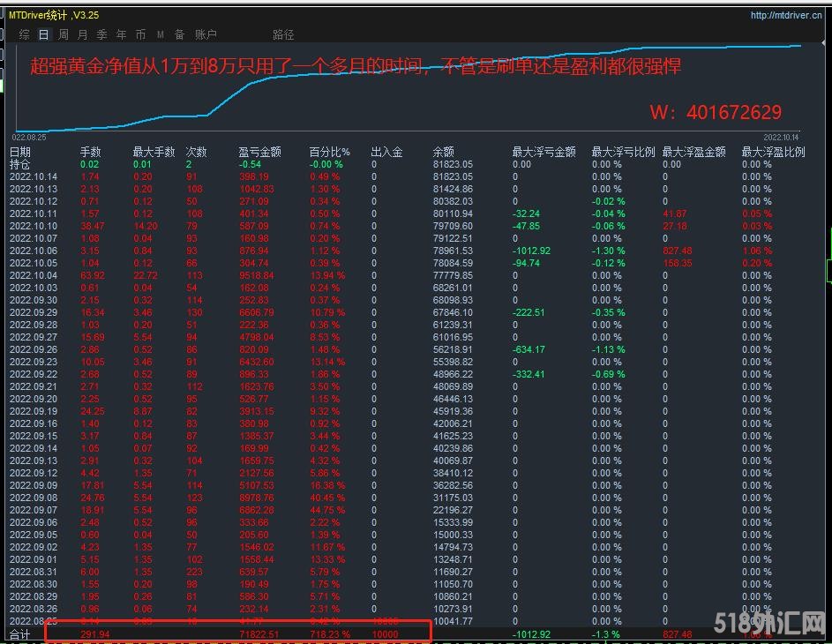Select the 2022.08.26 date row

coord(34,609)
